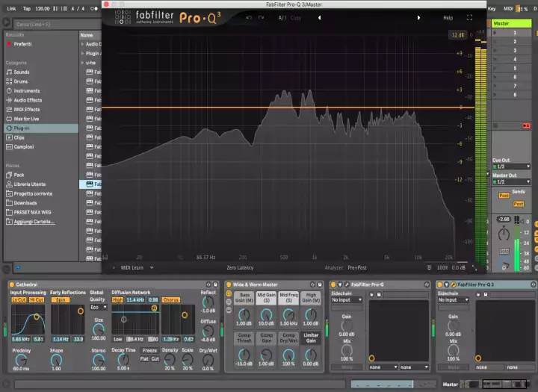Toggle Freeze in Cathedral reverb
The image size is (538, 392).
pos(149,350)
